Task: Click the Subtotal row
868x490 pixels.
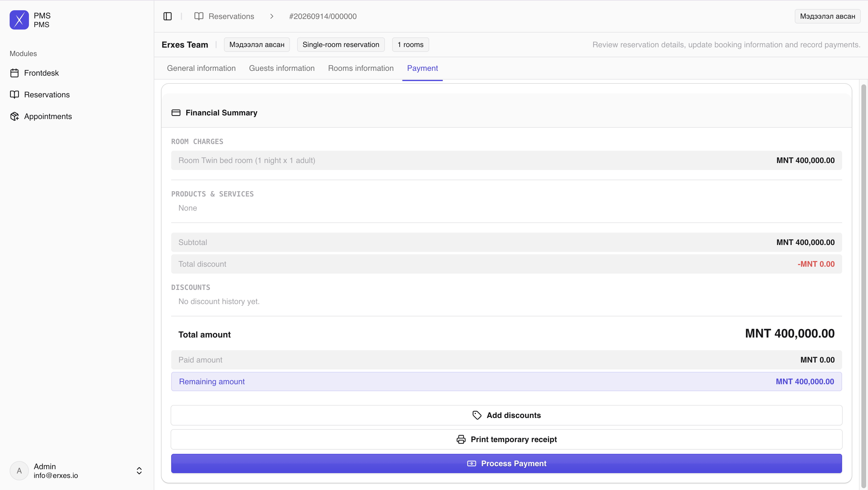Action: coord(506,242)
